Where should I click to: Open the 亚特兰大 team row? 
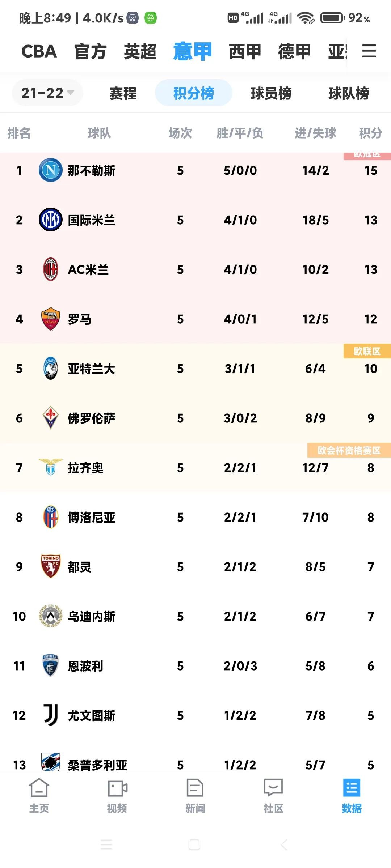[195, 369]
